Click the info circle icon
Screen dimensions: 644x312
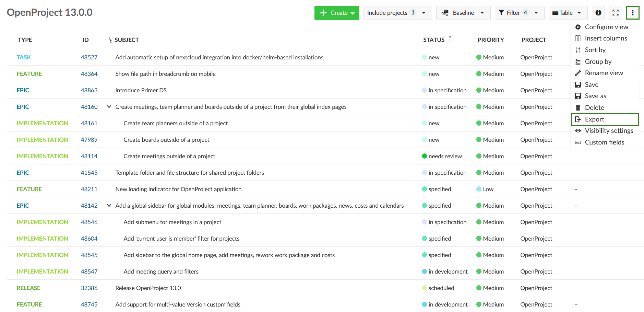point(598,13)
